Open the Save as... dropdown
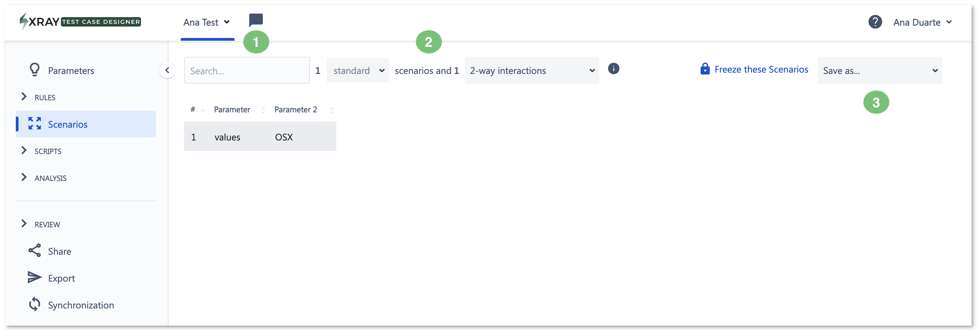980x334 pixels. click(880, 71)
